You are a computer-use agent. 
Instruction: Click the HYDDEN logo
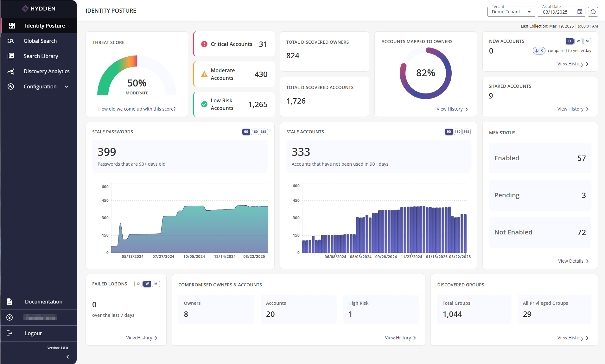[38, 8]
